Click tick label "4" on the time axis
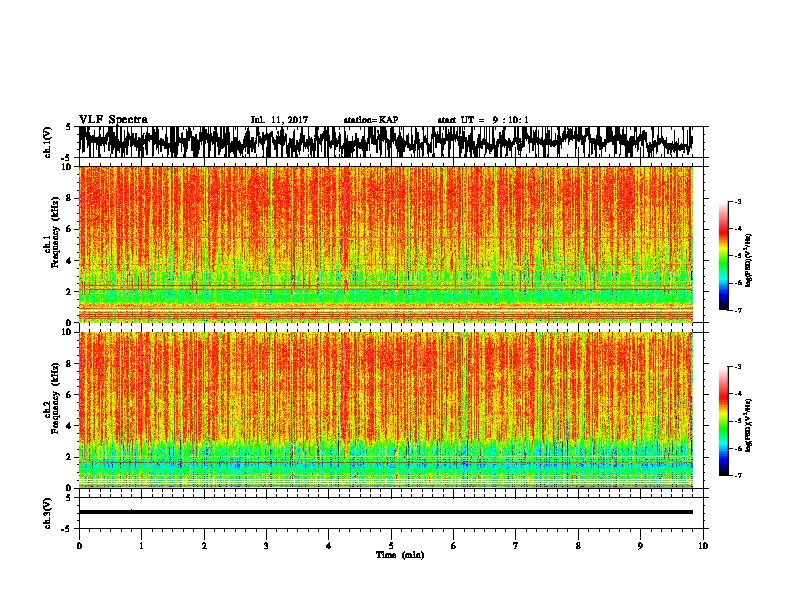Viewport: 792px width, 612px height. click(329, 546)
